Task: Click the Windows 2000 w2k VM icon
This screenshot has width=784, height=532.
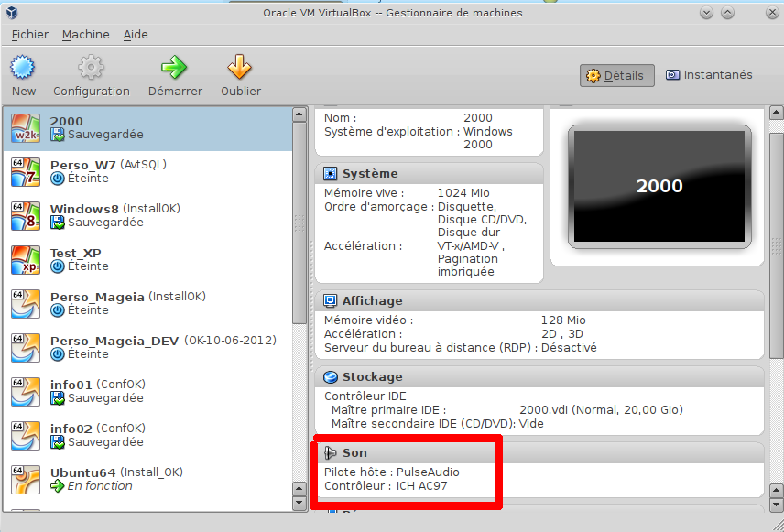Action: pyautogui.click(x=26, y=128)
